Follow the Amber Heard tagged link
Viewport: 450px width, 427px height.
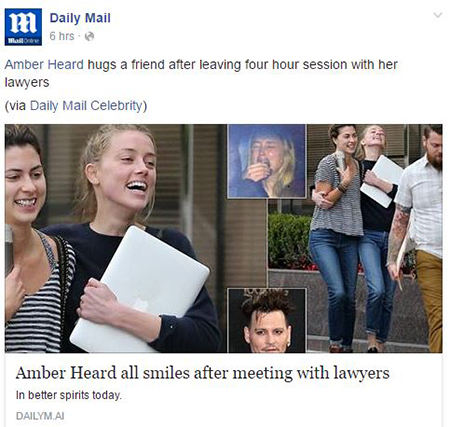(x=44, y=64)
